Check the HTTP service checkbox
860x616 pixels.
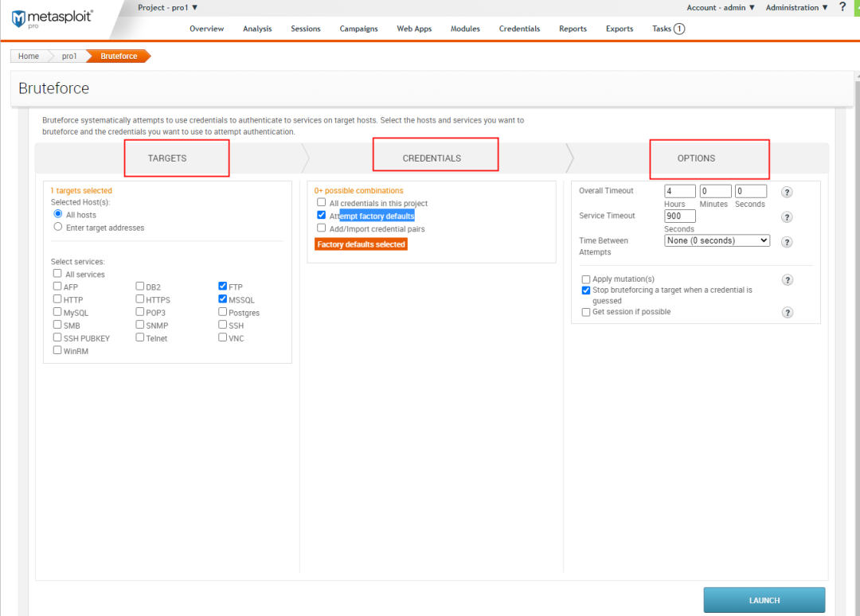[57, 298]
